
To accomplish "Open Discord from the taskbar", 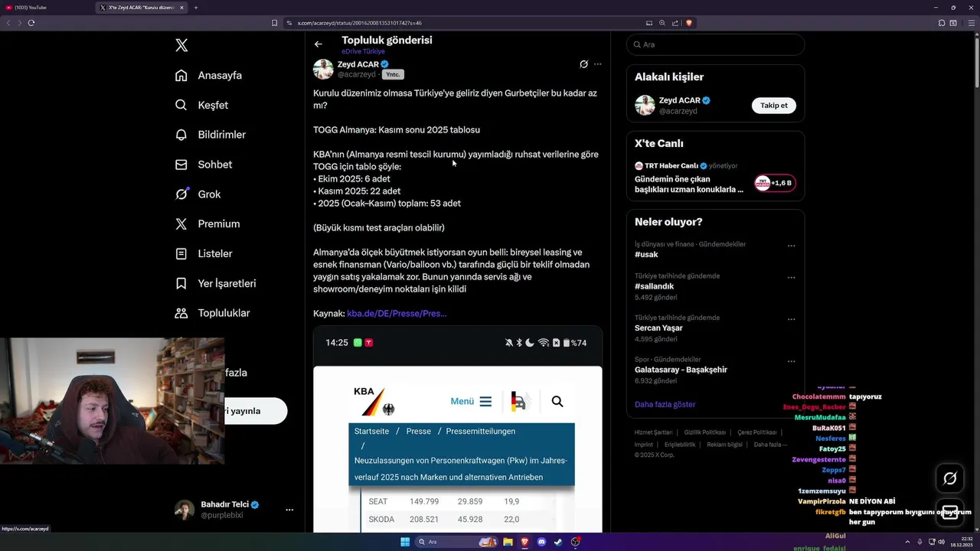I will click(541, 542).
